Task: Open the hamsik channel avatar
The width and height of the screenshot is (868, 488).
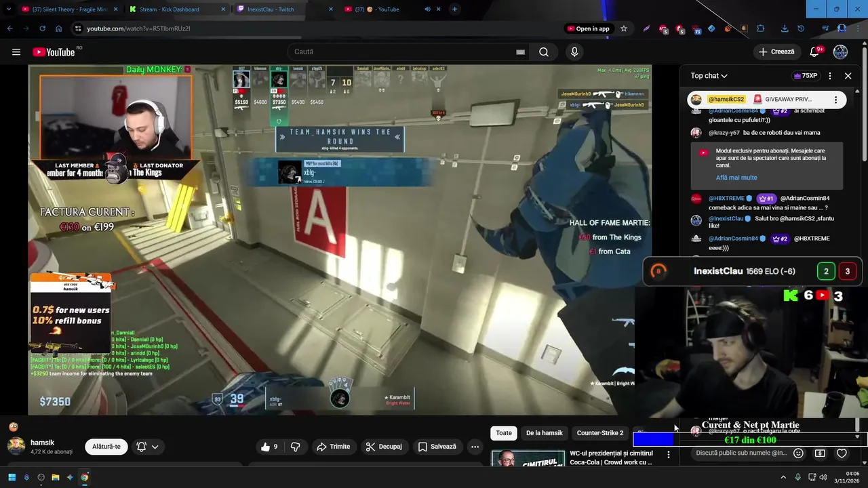Action: click(x=16, y=446)
